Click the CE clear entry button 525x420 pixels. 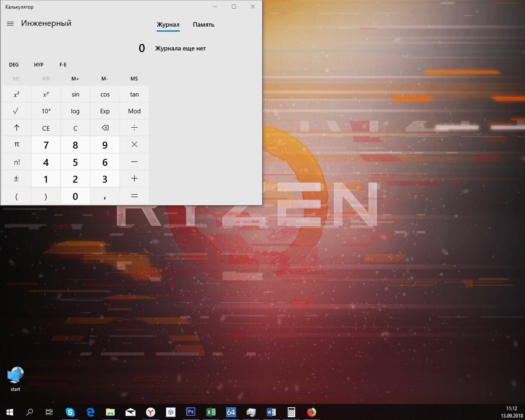[46, 128]
